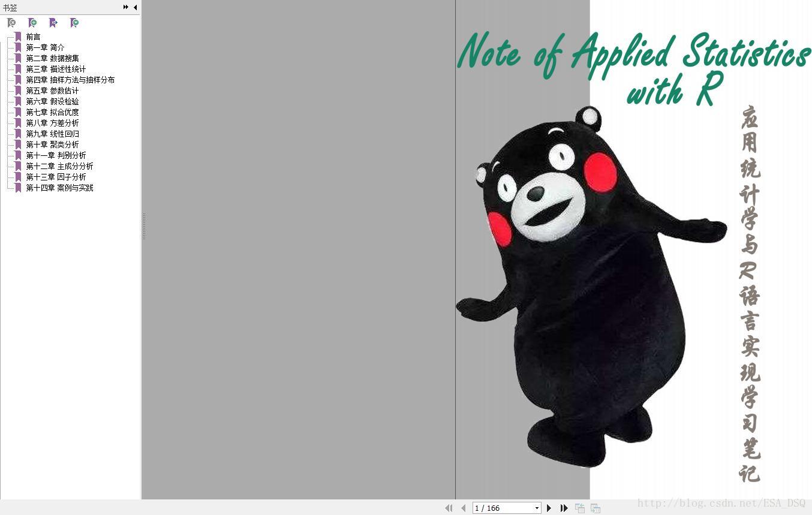Go to first page button

pyautogui.click(x=449, y=508)
